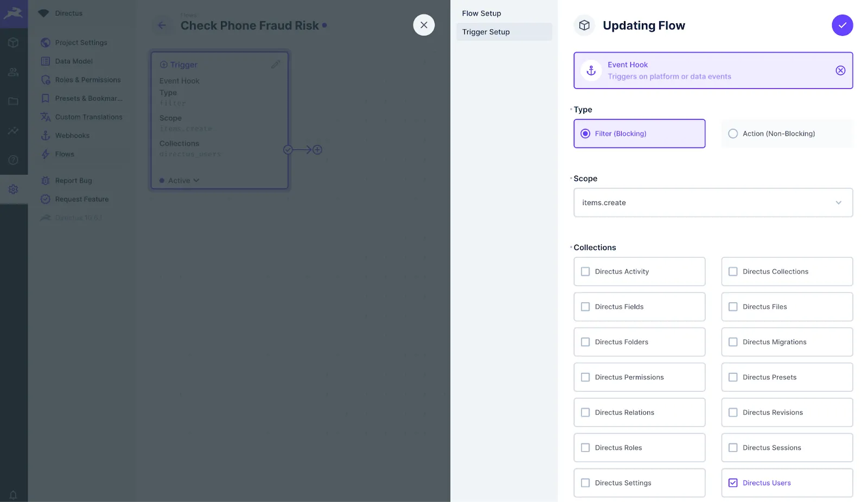Screen dimensions: 868x502
Task: Open the File Library folder icon
Action: (14, 101)
